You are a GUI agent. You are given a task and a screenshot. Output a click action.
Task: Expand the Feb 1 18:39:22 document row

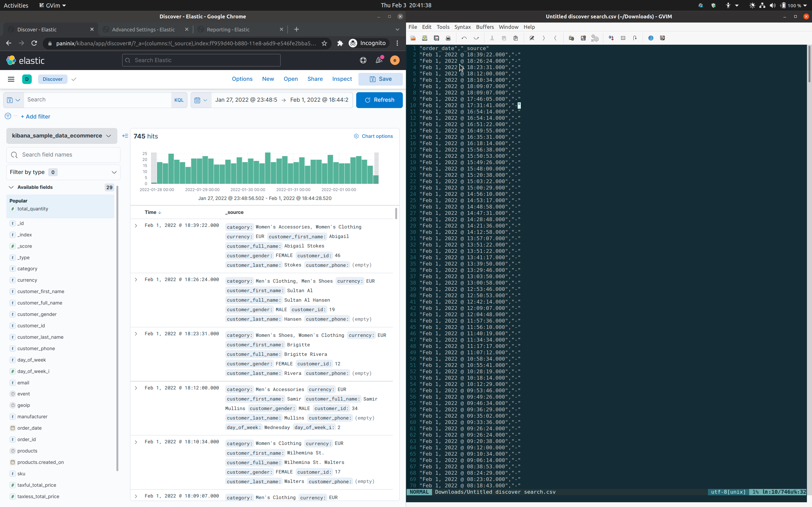(x=136, y=226)
